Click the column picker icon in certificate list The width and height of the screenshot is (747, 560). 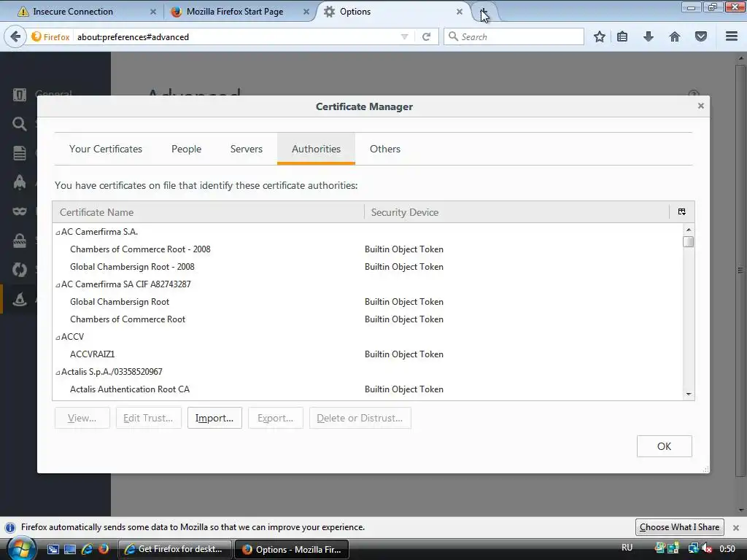point(682,212)
